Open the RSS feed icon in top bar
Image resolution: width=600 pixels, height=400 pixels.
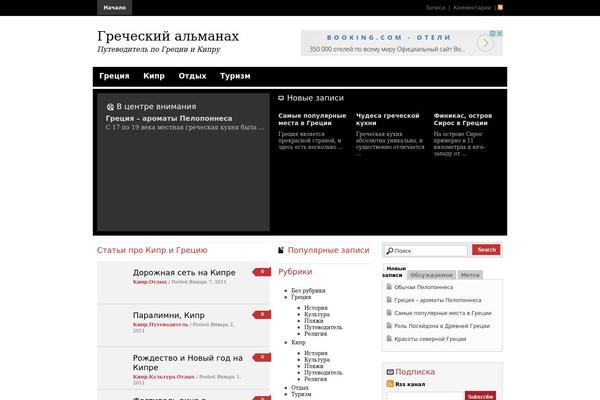(500, 7)
